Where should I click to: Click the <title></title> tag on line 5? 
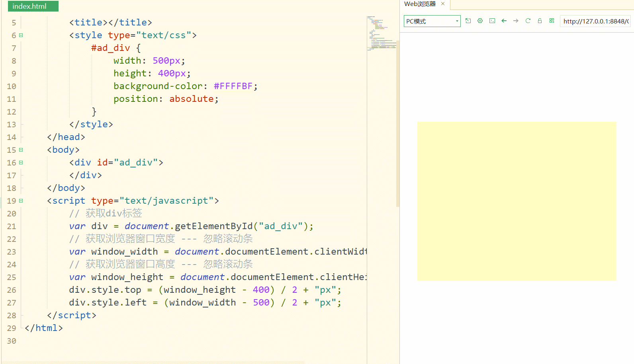[x=111, y=22]
